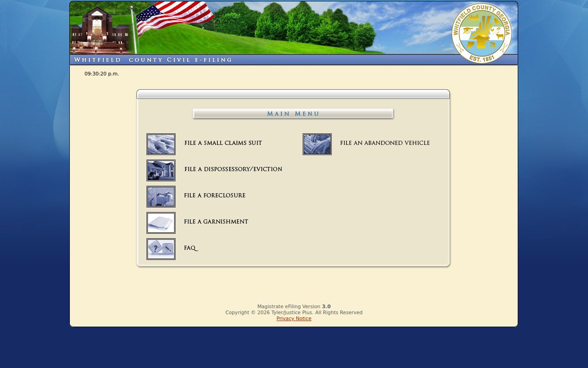The height and width of the screenshot is (368, 588).
Task: Open the FAQ text link
Action: (x=191, y=248)
